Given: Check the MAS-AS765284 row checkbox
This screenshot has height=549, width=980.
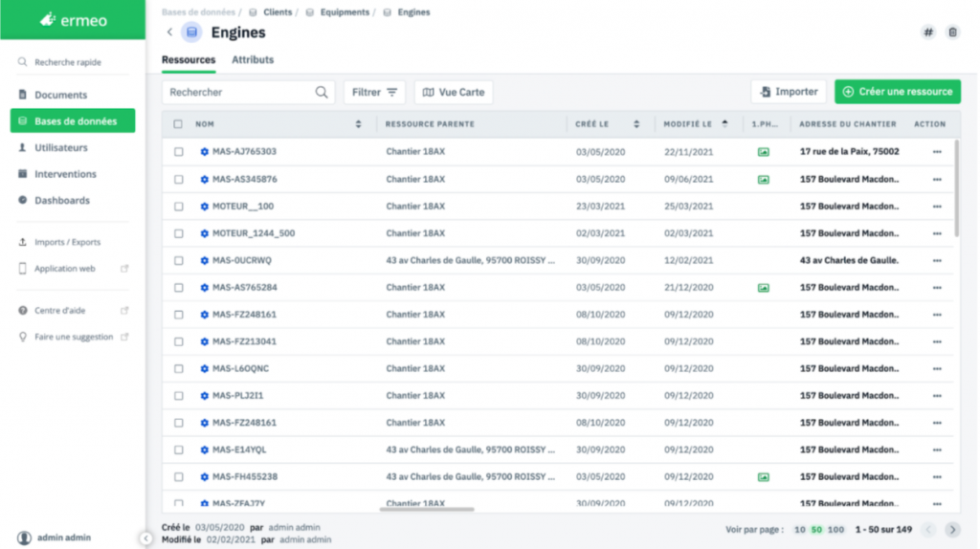Looking at the screenshot, I should point(179,288).
